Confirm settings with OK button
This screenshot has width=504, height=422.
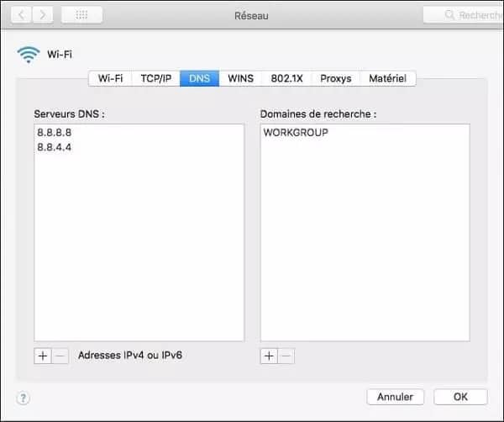pos(460,397)
